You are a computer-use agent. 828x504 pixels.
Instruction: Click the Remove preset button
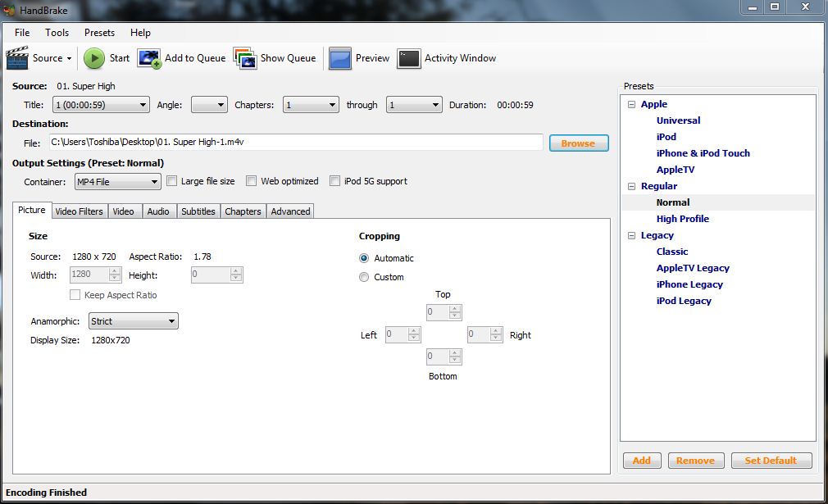pos(695,461)
